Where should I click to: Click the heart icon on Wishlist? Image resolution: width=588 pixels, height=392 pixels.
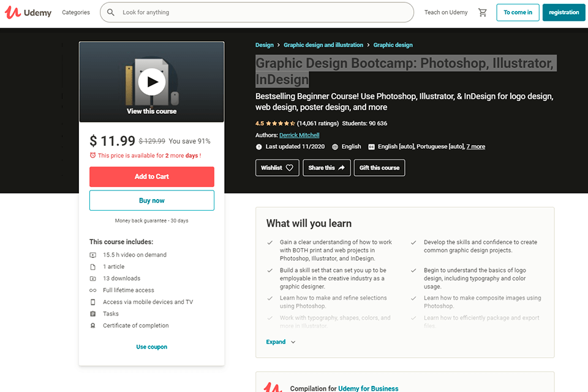coord(290,168)
